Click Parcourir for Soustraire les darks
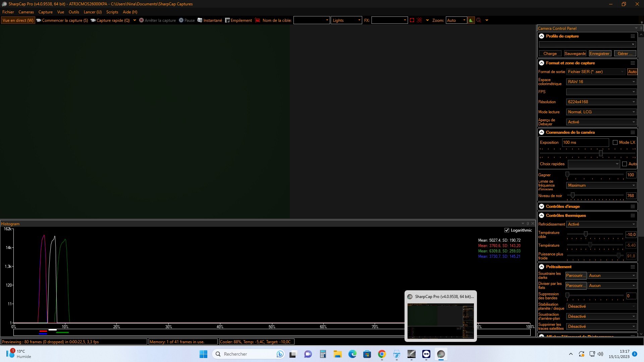Viewport: 644px width, 362px height. pos(576,276)
